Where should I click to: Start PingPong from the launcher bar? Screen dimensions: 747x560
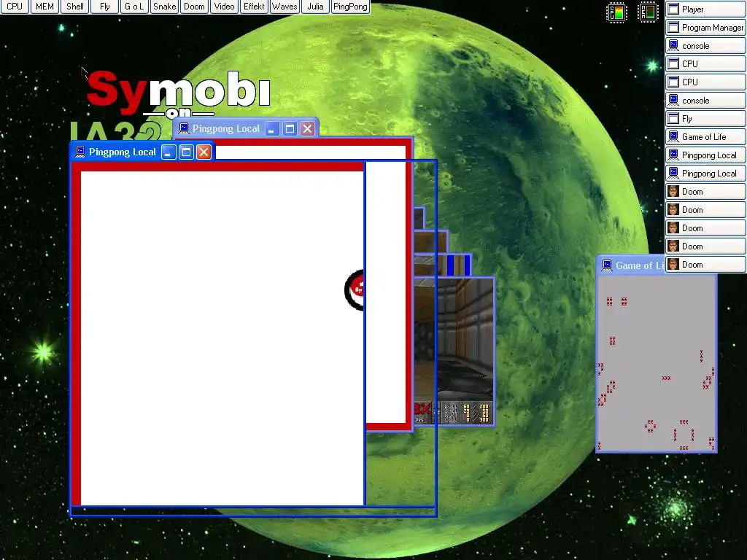pyautogui.click(x=350, y=7)
